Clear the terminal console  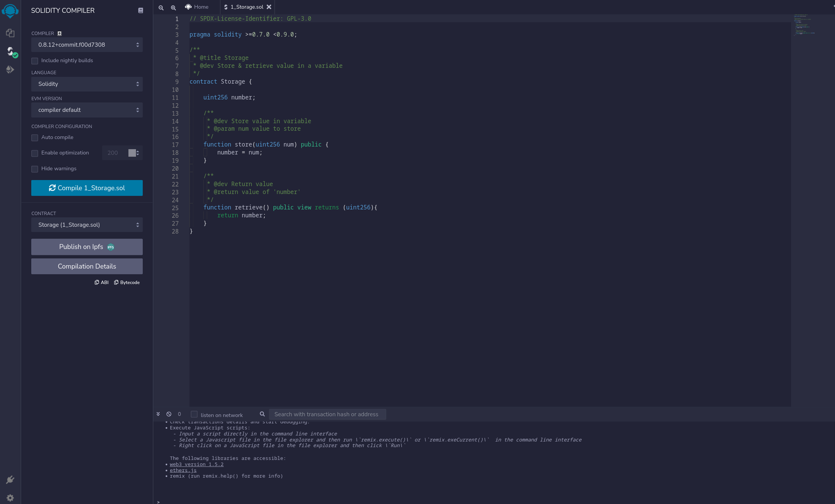click(169, 414)
